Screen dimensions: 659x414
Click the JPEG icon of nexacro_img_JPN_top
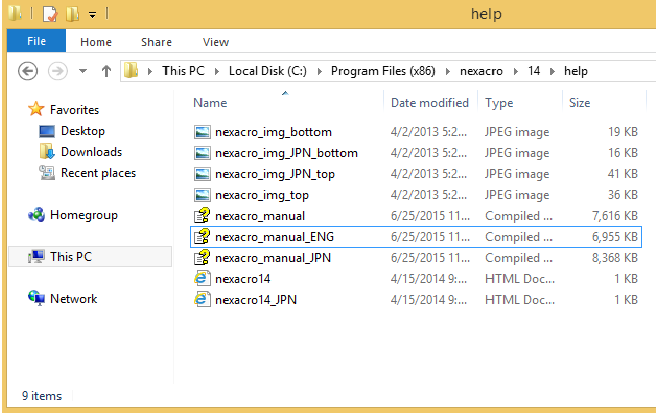(x=202, y=174)
